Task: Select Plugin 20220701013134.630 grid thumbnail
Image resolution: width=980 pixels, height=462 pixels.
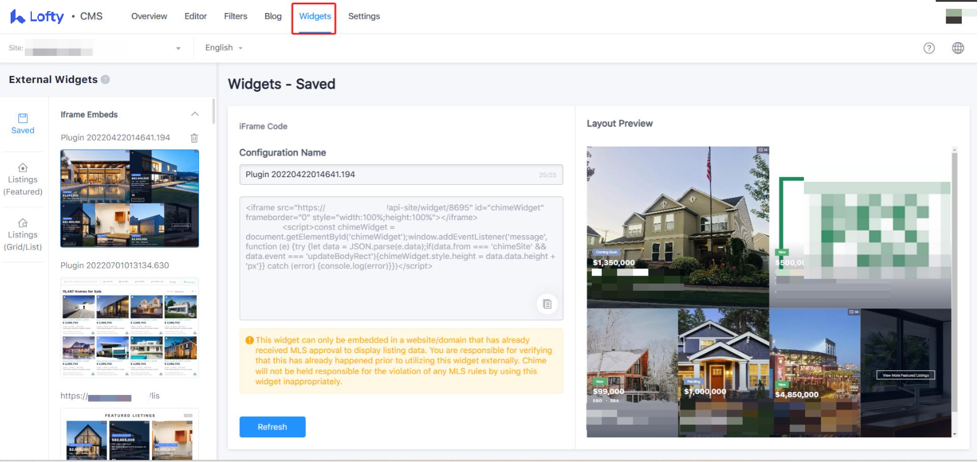Action: pos(130,327)
